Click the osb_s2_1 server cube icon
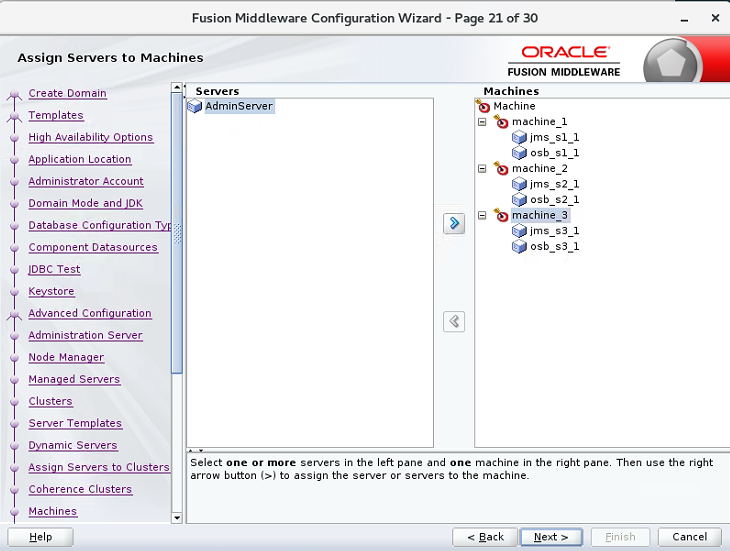Image resolution: width=730 pixels, height=551 pixels. pyautogui.click(x=519, y=200)
